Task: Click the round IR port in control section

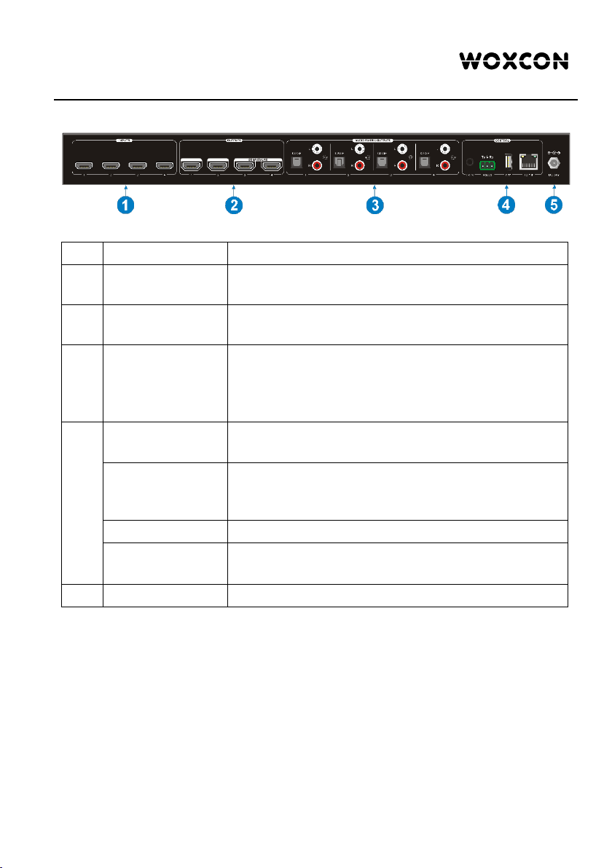Action: pyautogui.click(x=470, y=163)
